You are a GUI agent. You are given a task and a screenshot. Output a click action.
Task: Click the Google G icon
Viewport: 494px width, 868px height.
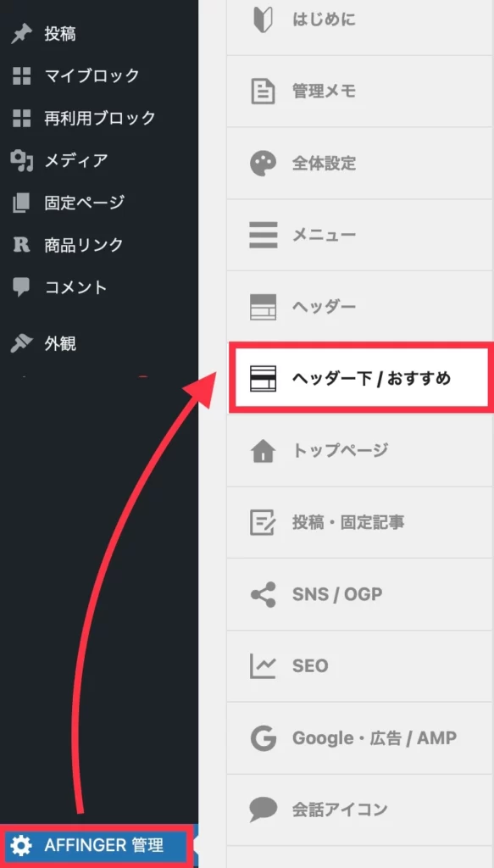264,738
